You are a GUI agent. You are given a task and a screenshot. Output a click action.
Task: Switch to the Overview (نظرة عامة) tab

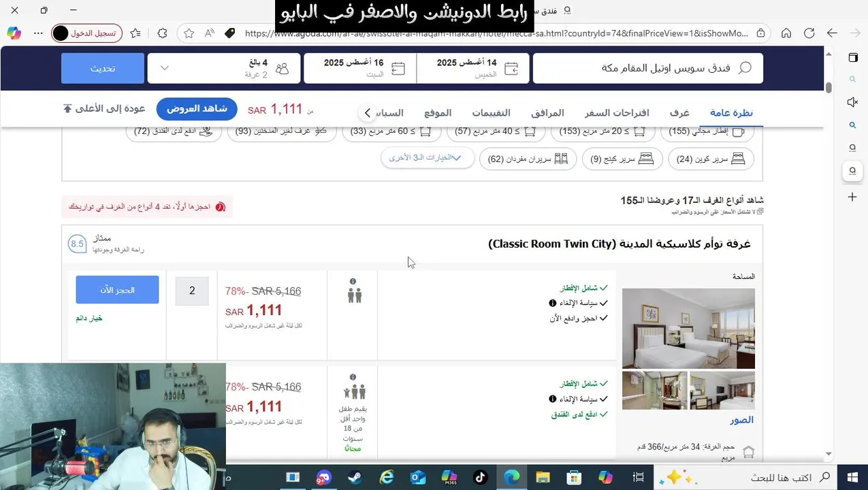coord(731,113)
